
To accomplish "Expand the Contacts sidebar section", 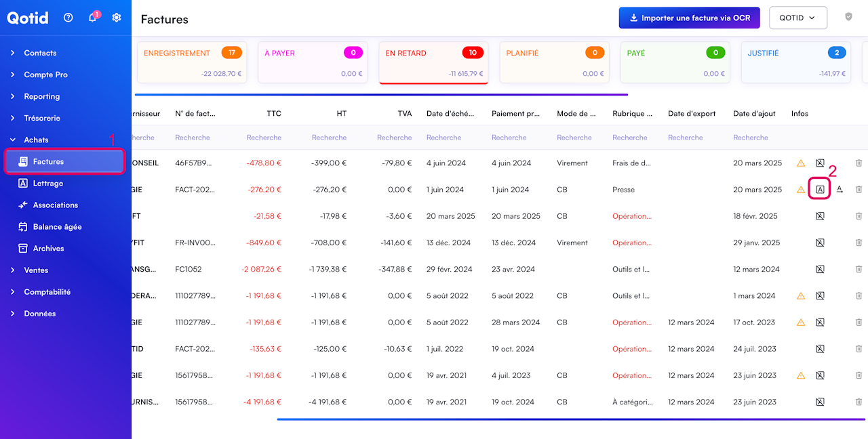I will (x=40, y=53).
